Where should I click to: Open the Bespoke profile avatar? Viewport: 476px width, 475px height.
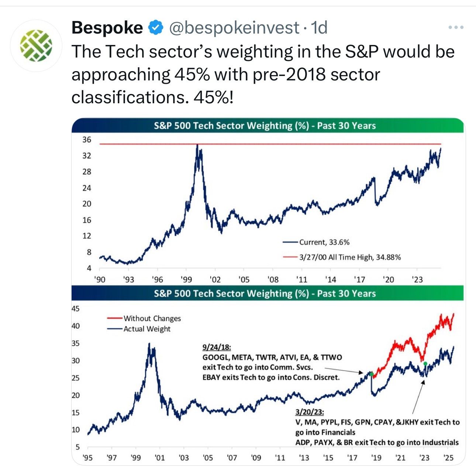(x=36, y=45)
